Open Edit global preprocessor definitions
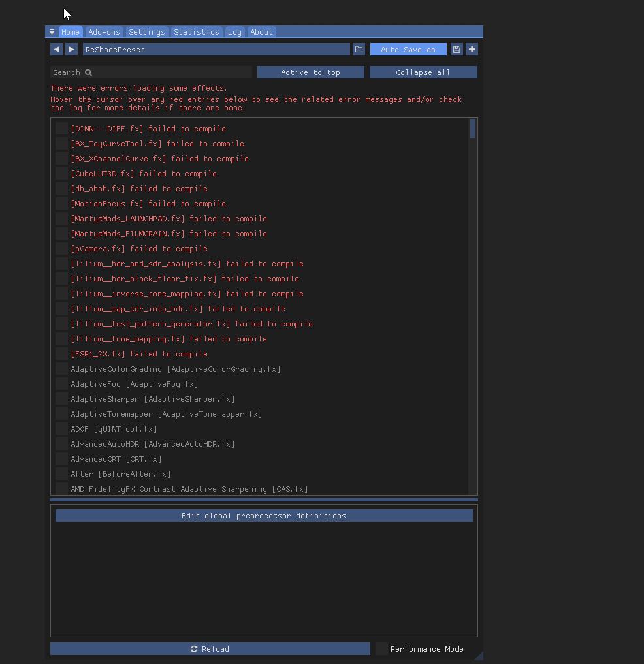The height and width of the screenshot is (664, 644). [x=264, y=516]
